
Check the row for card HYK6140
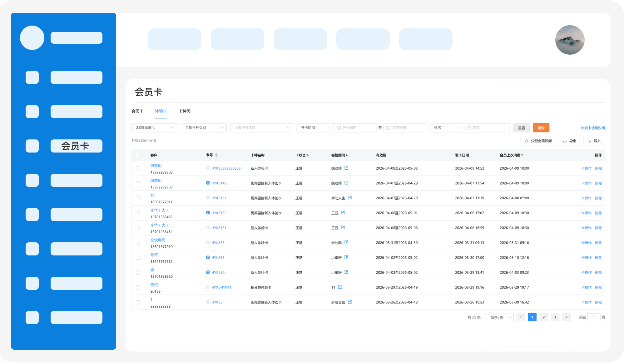138,183
